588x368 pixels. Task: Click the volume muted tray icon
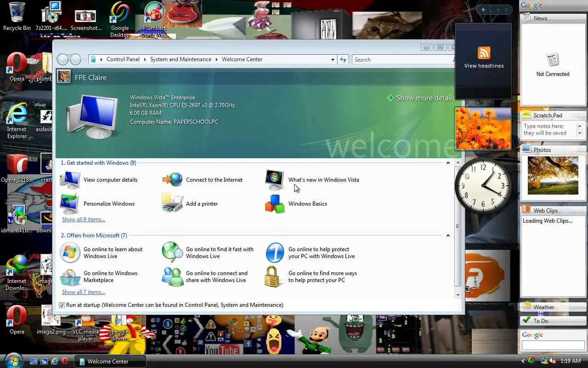pyautogui.click(x=553, y=361)
